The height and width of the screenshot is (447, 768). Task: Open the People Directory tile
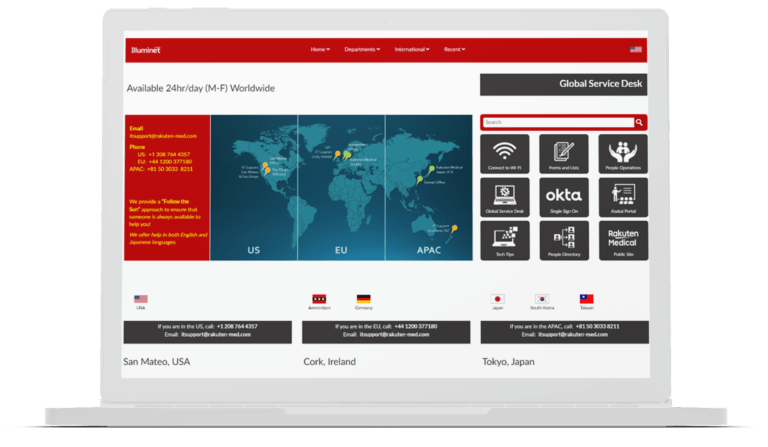coord(564,240)
